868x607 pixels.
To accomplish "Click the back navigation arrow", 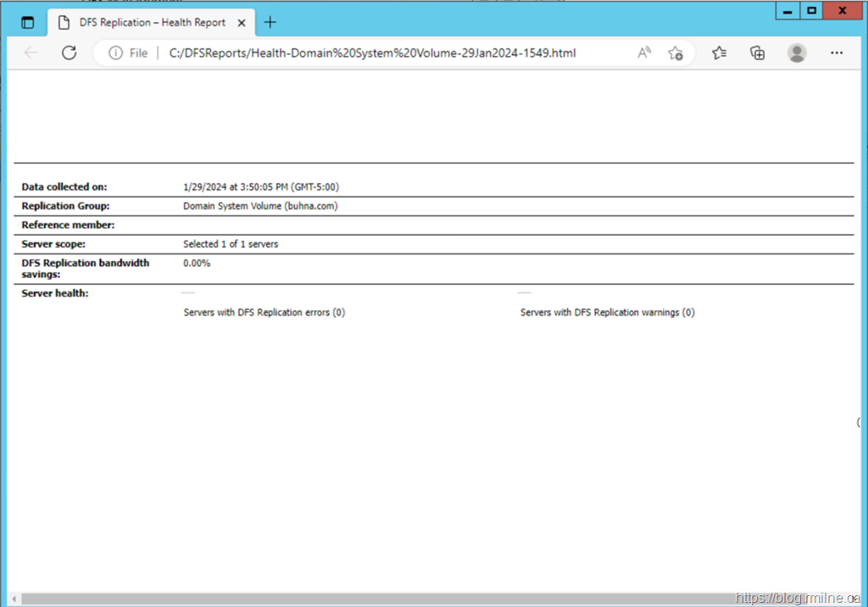I will 31,53.
